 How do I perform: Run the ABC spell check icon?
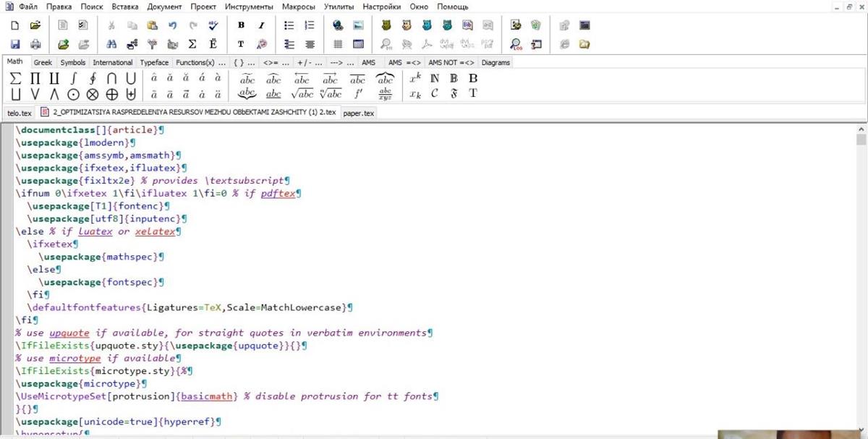click(213, 25)
